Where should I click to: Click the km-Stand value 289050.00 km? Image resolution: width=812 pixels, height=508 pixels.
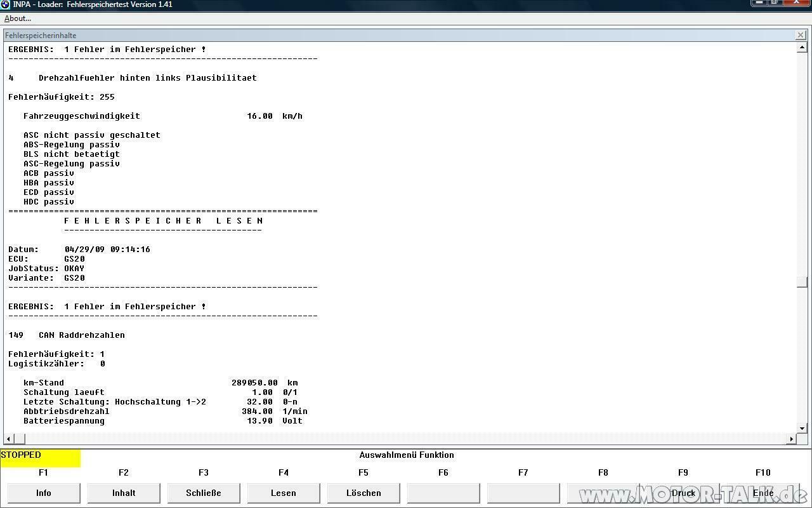pyautogui.click(x=265, y=383)
